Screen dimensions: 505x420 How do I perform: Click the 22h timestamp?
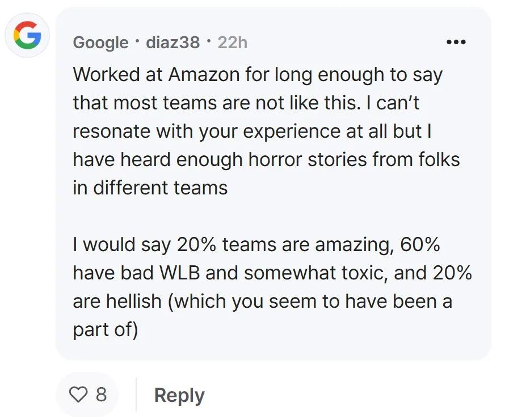click(x=233, y=42)
